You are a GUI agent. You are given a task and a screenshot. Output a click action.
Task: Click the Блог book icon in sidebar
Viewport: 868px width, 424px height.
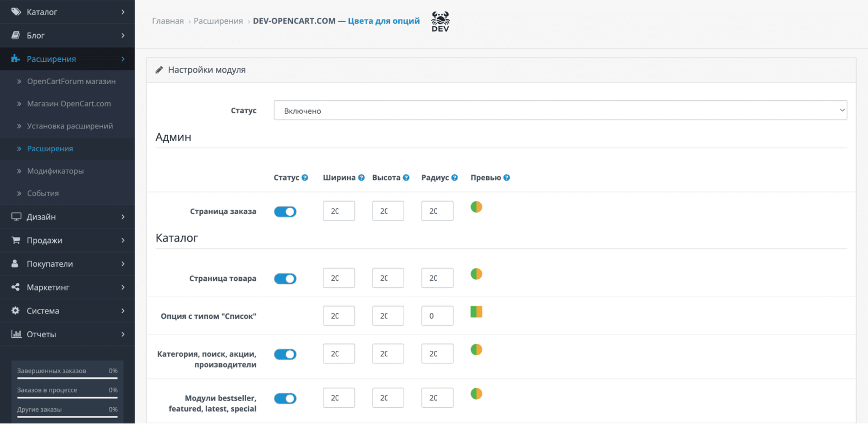point(16,35)
